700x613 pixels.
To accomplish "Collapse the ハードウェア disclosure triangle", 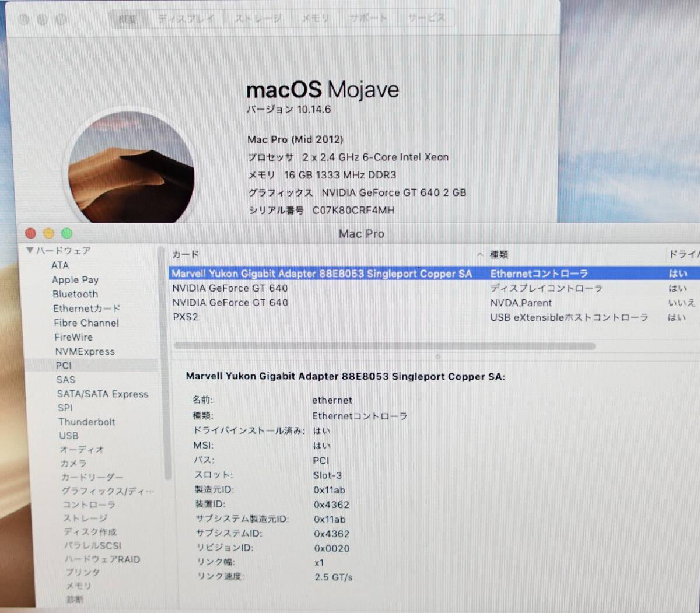I will pos(30,251).
